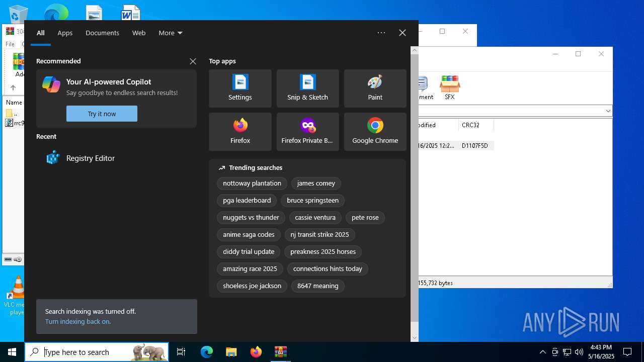644x362 pixels.
Task: Open Registry Editor from Recent
Action: [x=116, y=158]
